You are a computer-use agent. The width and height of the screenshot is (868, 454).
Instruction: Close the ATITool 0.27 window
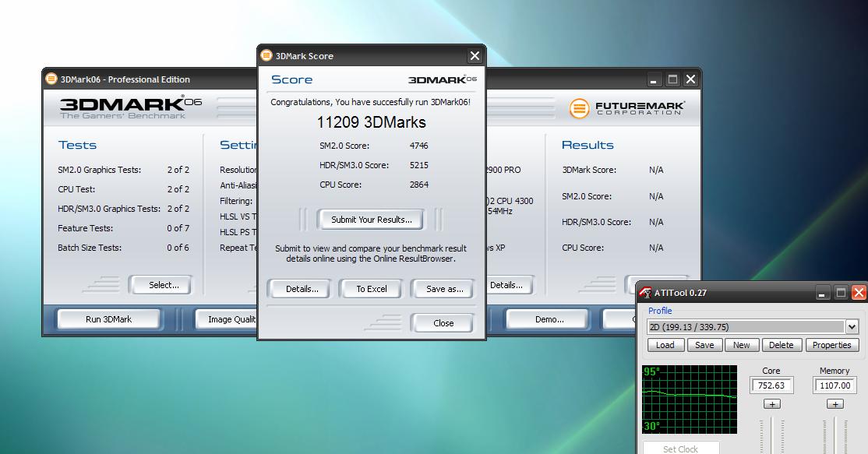[859, 293]
